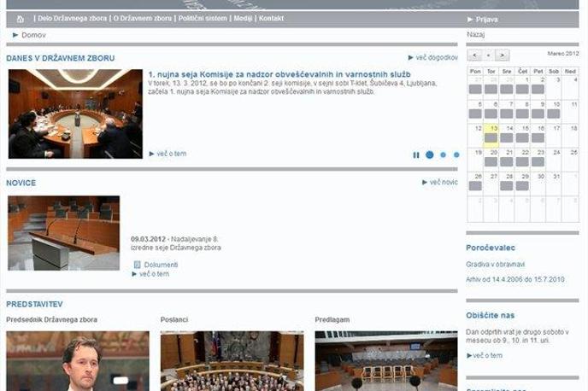The height and width of the screenshot is (391, 588).
Task: Click the Predlagam title
Action: coord(332,320)
